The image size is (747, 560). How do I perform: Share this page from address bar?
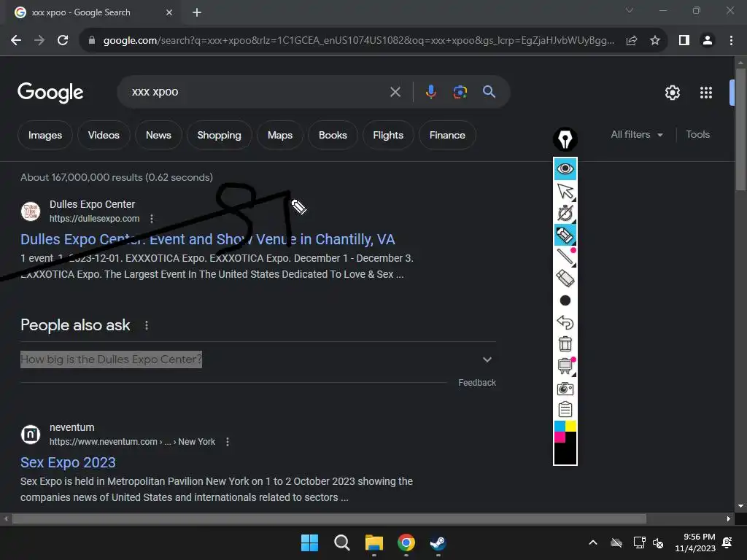click(x=632, y=41)
